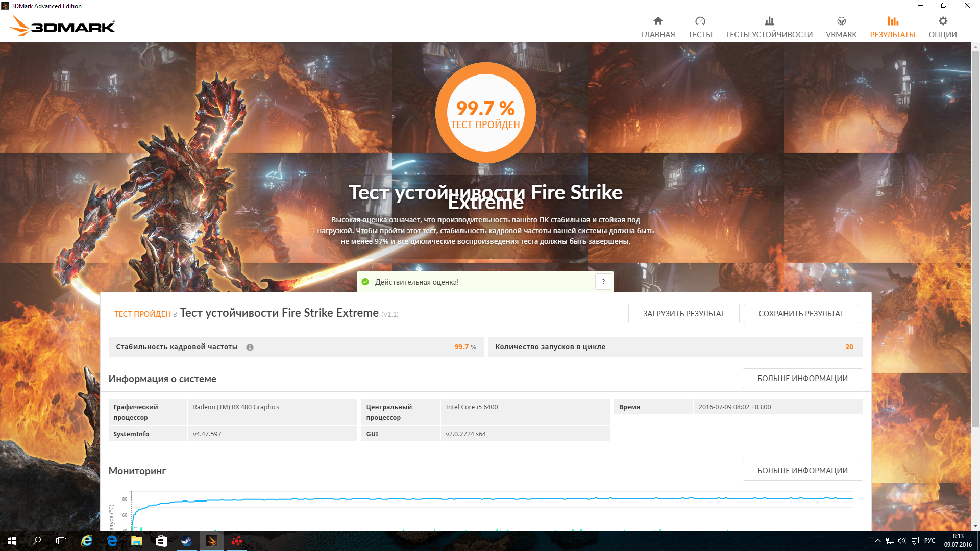The height and width of the screenshot is (551, 980).
Task: Click the question mark help button
Action: point(603,282)
